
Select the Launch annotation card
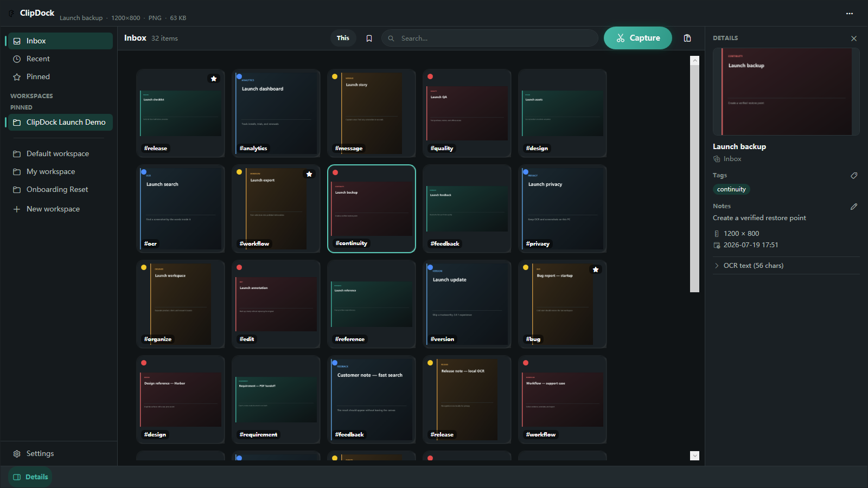point(276,304)
